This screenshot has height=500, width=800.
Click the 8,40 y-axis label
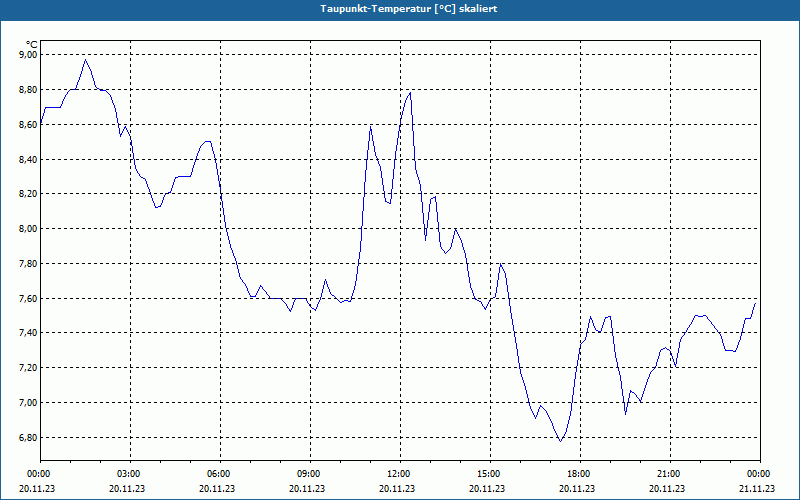(29, 160)
